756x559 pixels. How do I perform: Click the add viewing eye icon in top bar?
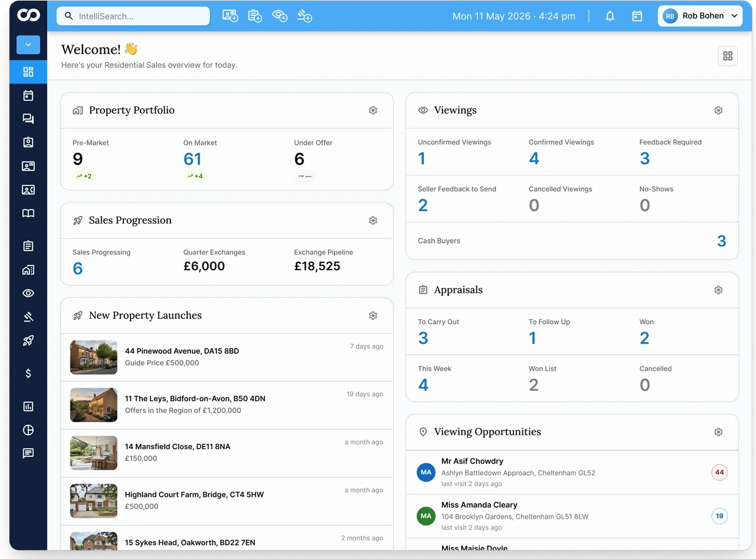(280, 16)
